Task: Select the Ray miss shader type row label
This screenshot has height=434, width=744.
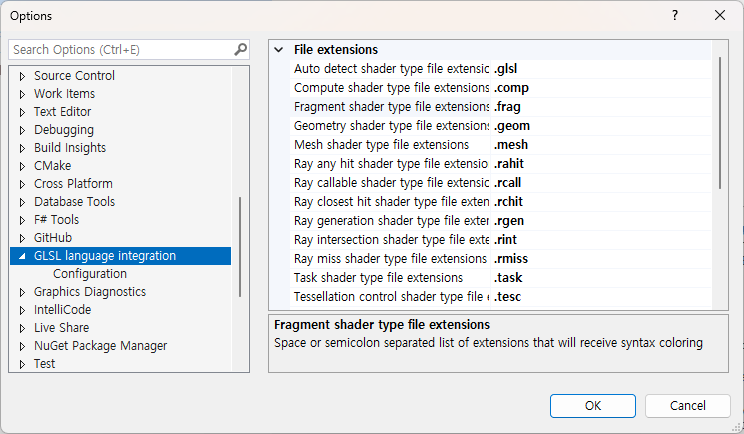Action: (x=390, y=259)
